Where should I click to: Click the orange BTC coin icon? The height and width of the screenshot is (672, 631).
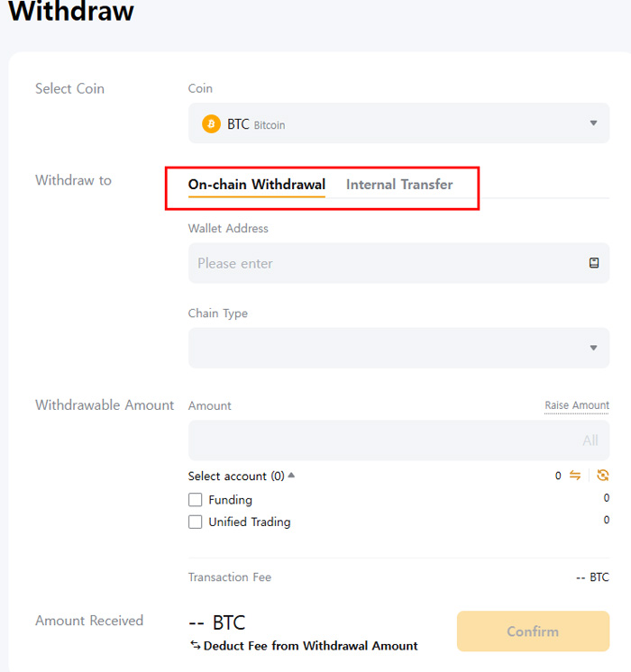212,124
